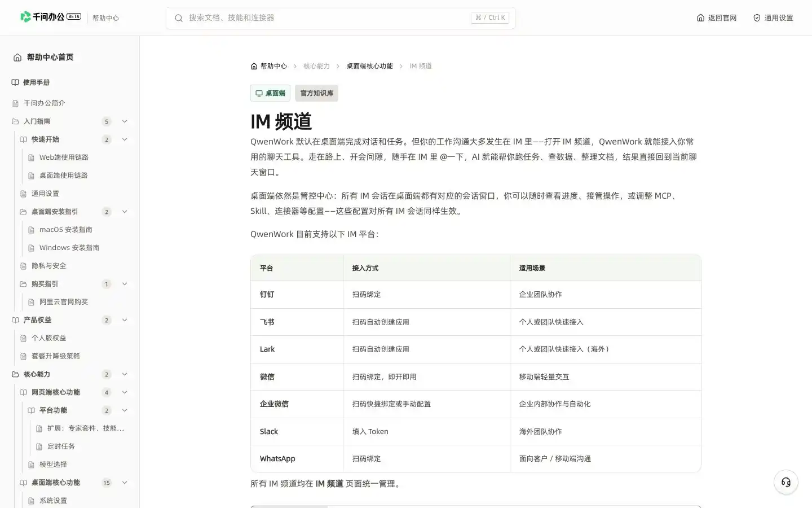Click the document icon next to 模型选择

pos(31,465)
